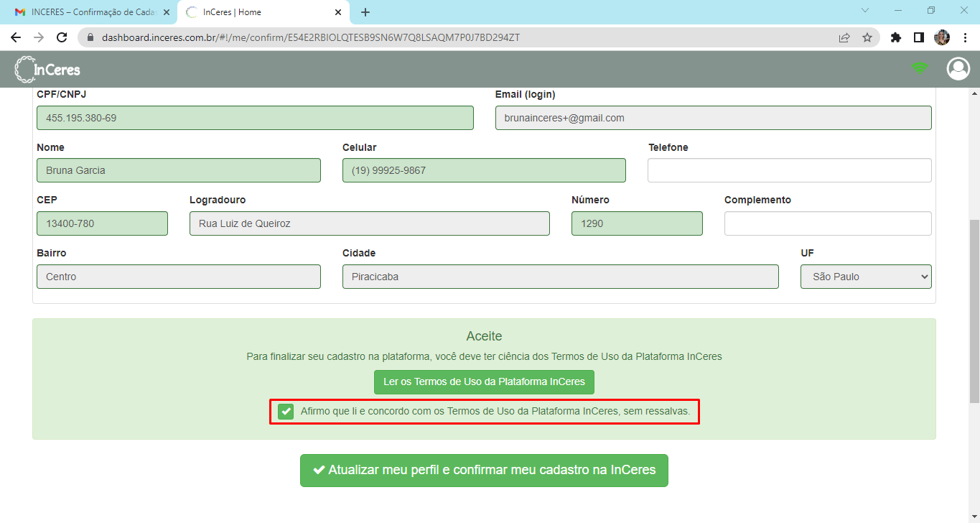Open Chrome three-dot menu
This screenshot has height=523, width=980.
pos(965,37)
